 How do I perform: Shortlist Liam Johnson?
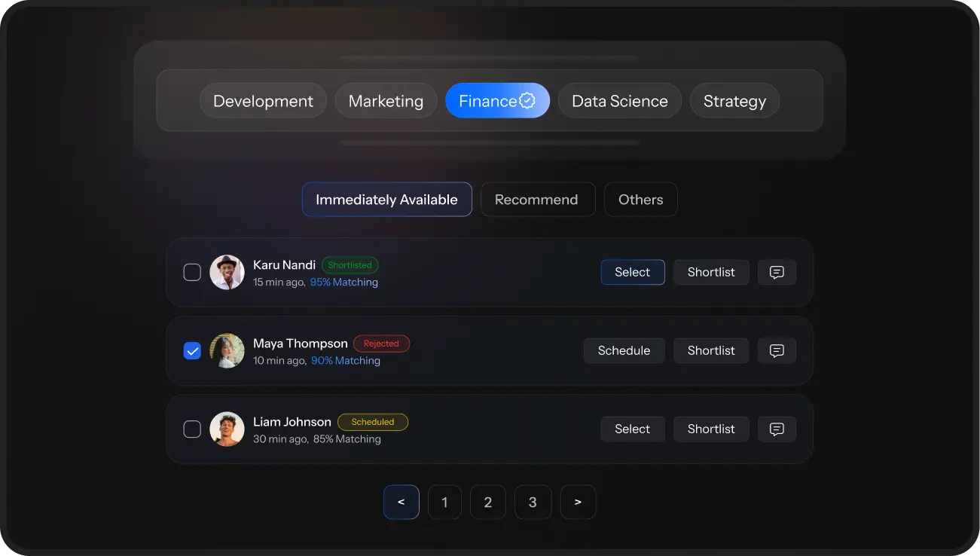point(710,429)
